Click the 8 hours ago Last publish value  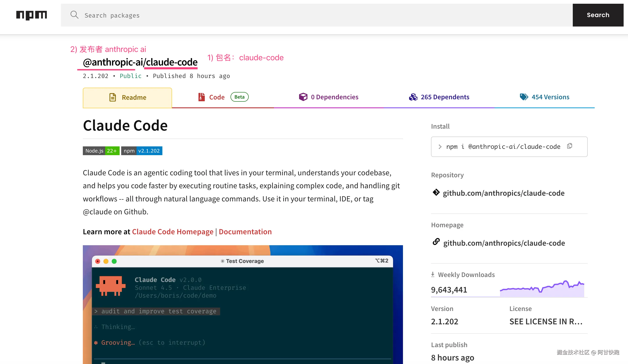pos(452,357)
